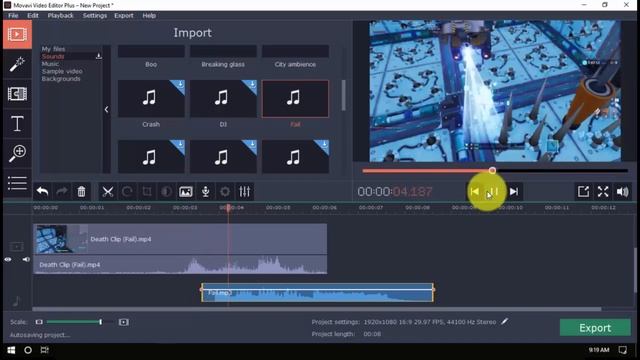Open the File menu
Screen dimensions: 640x360
(13, 16)
